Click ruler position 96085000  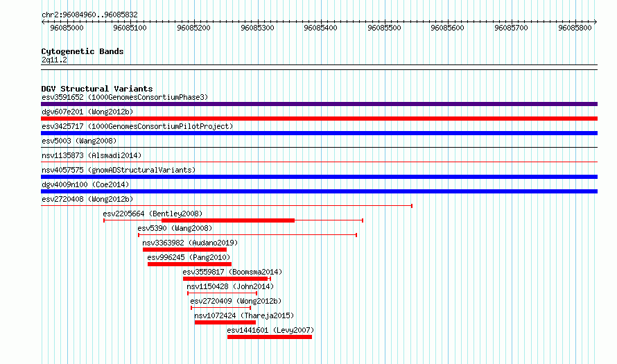67,28
